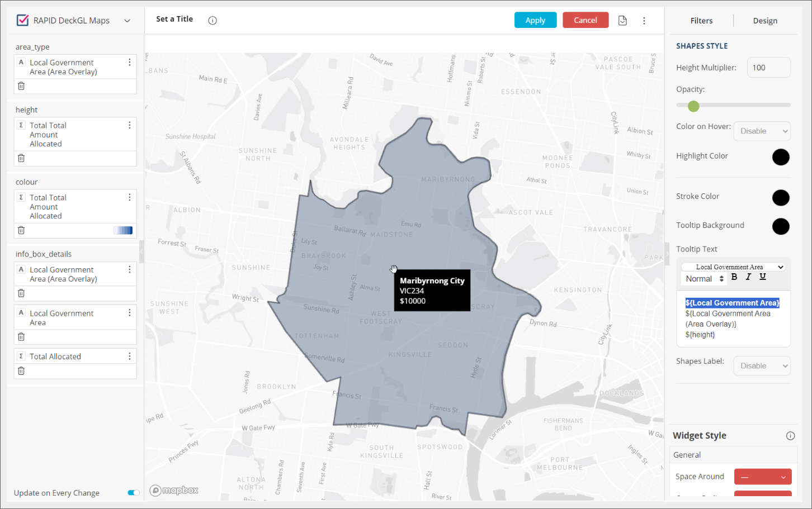Select the area_type Local Government Area field text
The width and height of the screenshot is (812, 509).
tap(63, 67)
